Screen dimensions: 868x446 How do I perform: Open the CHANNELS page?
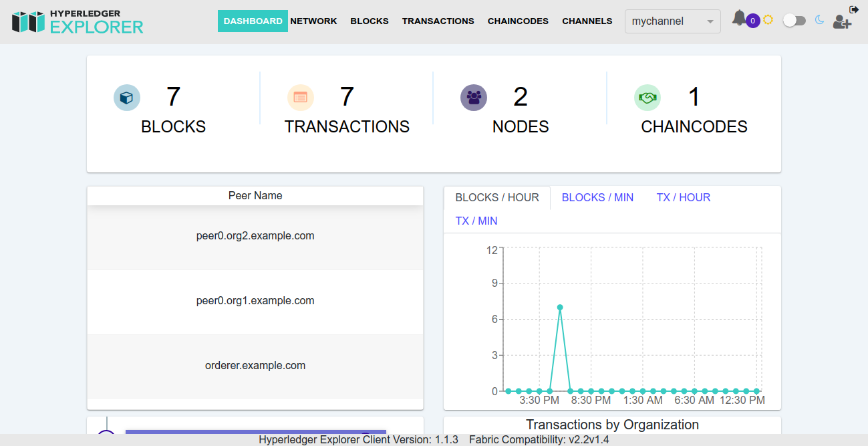coord(587,21)
